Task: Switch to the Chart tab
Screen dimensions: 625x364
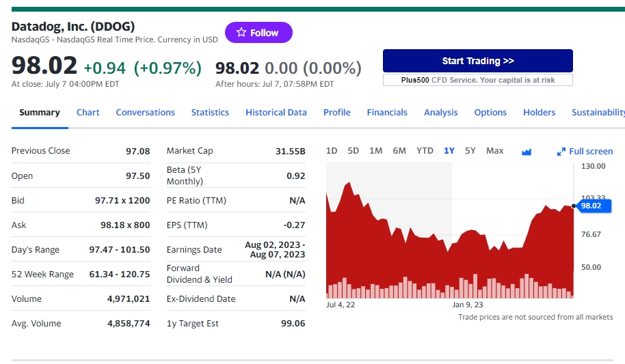Action: pos(88,112)
